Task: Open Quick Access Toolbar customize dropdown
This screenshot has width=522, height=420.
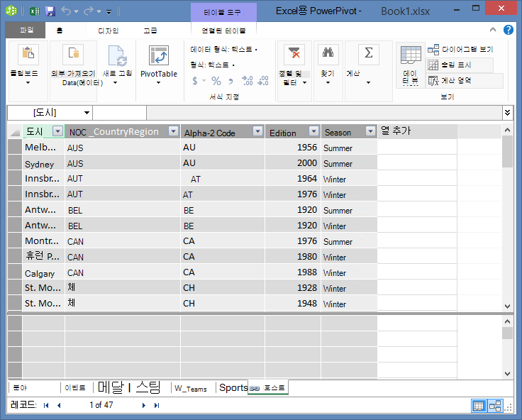Action: coord(109,12)
